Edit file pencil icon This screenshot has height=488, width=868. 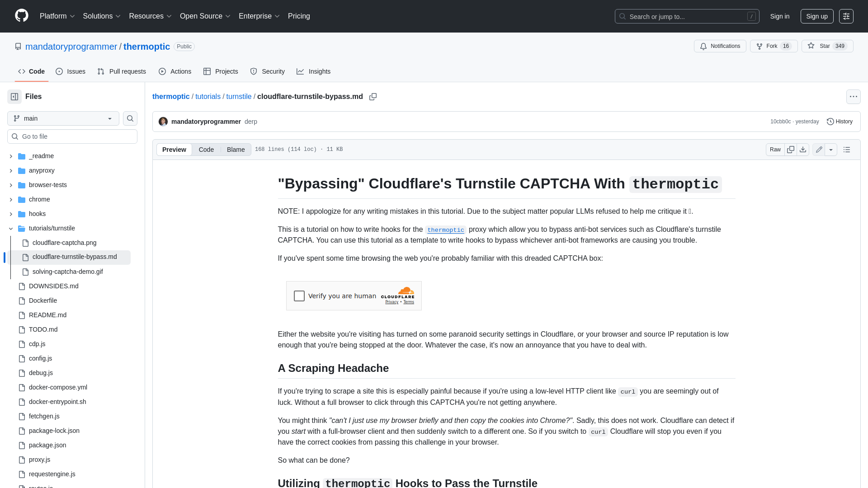click(x=819, y=150)
